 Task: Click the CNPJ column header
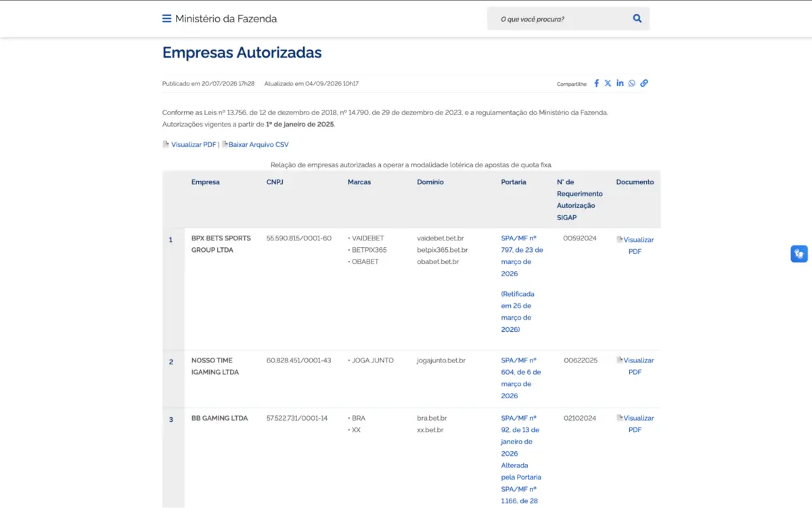275,182
